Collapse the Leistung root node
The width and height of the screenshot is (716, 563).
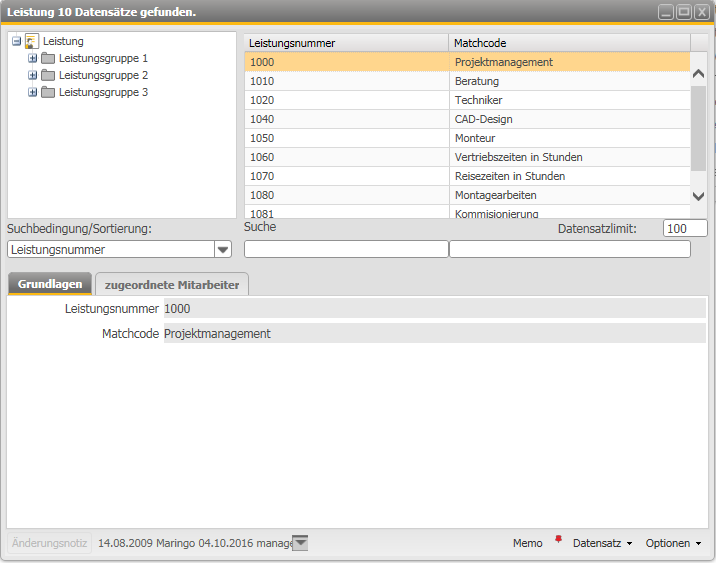tap(16, 41)
